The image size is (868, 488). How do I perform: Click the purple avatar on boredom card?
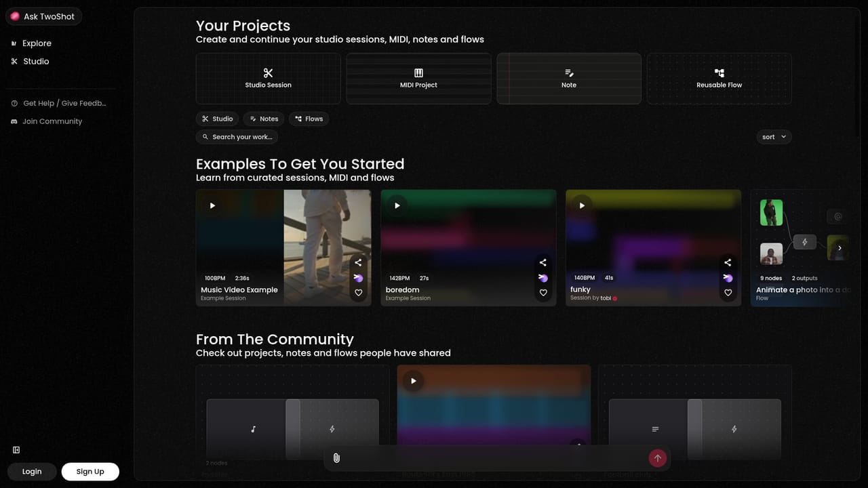pyautogui.click(x=542, y=278)
